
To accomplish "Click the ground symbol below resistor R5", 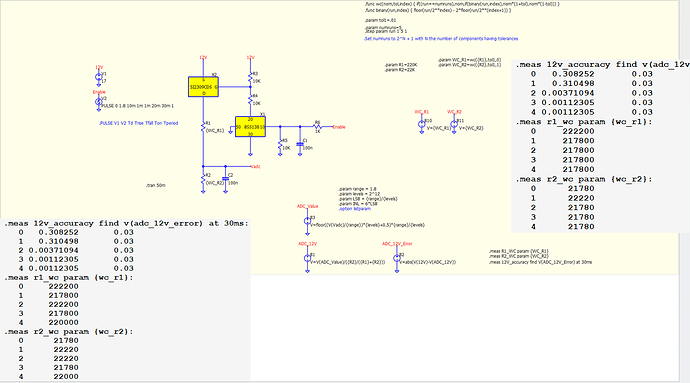I will [x=280, y=154].
